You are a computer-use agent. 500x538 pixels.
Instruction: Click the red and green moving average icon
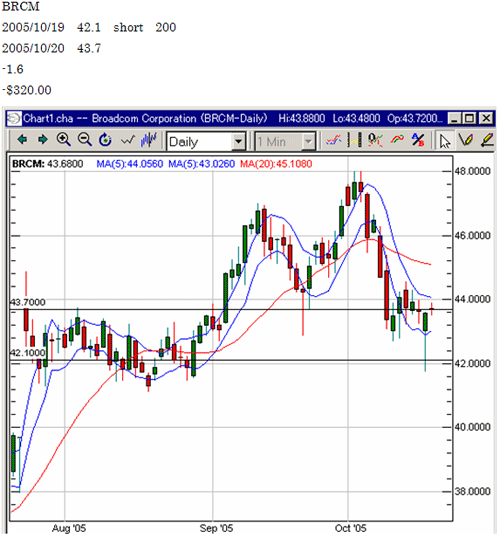click(397, 140)
